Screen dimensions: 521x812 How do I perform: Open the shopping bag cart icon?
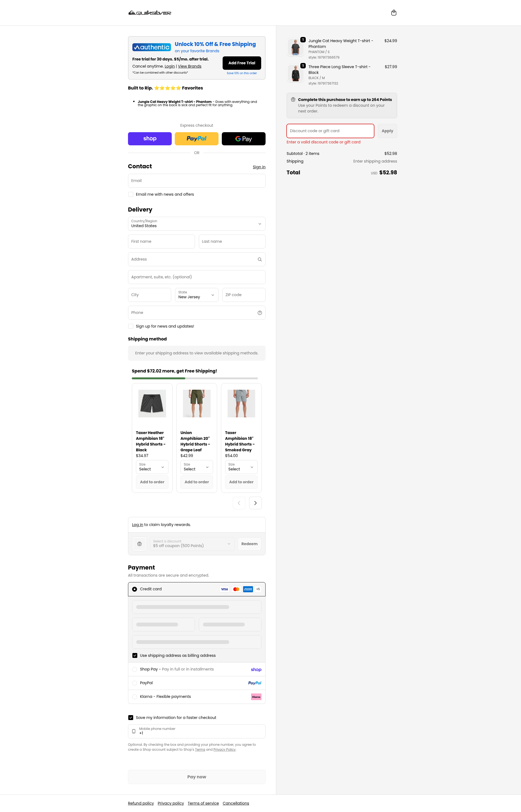(x=394, y=13)
